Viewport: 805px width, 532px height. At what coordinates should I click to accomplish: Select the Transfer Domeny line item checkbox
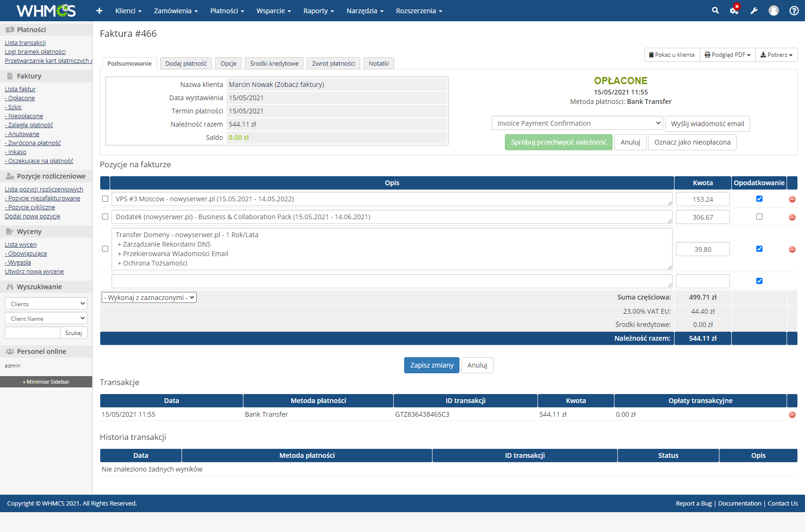click(x=105, y=249)
